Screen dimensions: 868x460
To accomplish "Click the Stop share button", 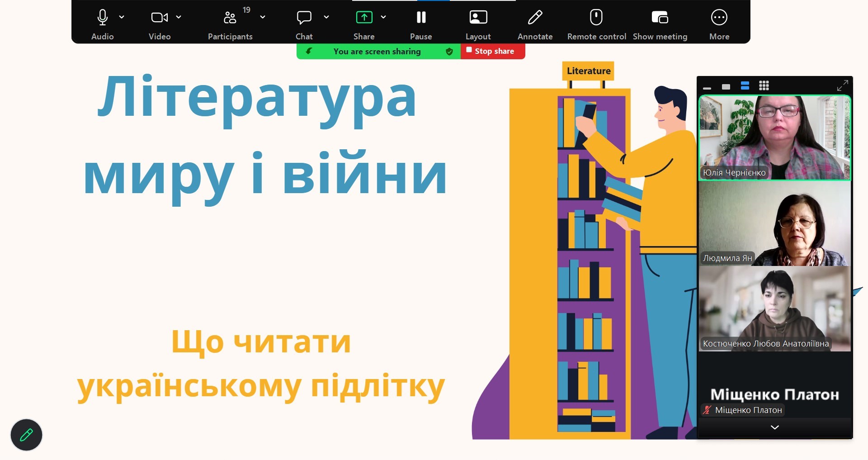I will pos(493,51).
